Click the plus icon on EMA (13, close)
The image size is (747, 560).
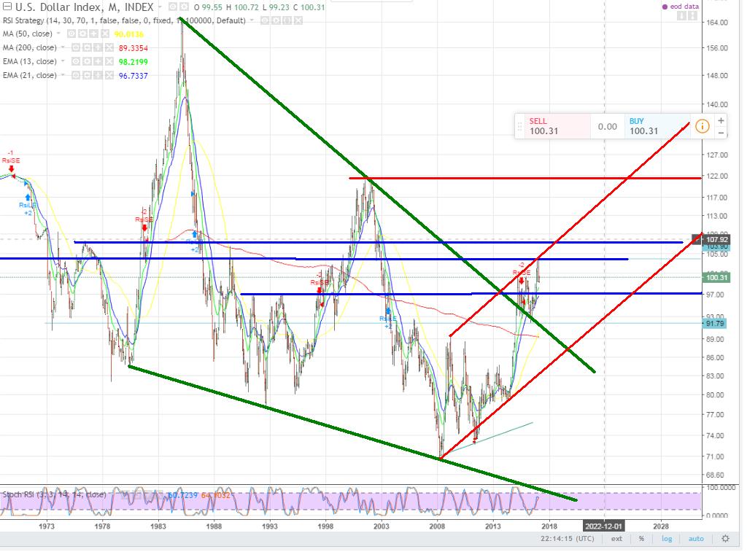tap(98, 61)
